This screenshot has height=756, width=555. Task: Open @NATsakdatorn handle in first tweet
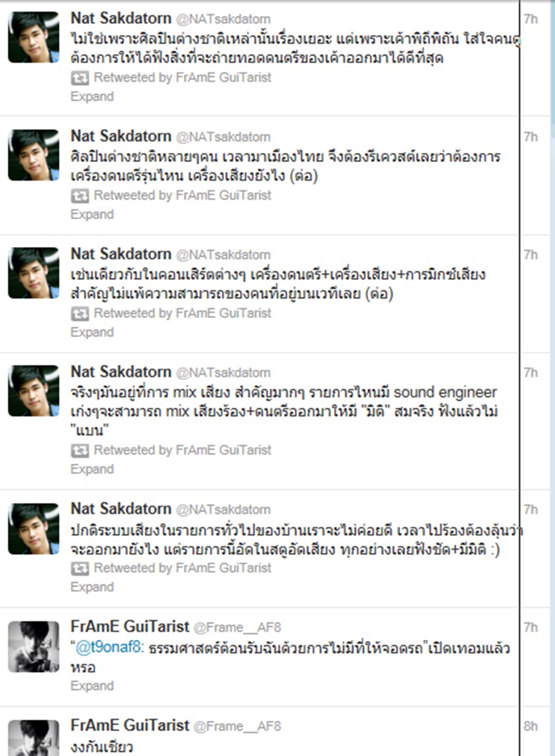click(223, 19)
